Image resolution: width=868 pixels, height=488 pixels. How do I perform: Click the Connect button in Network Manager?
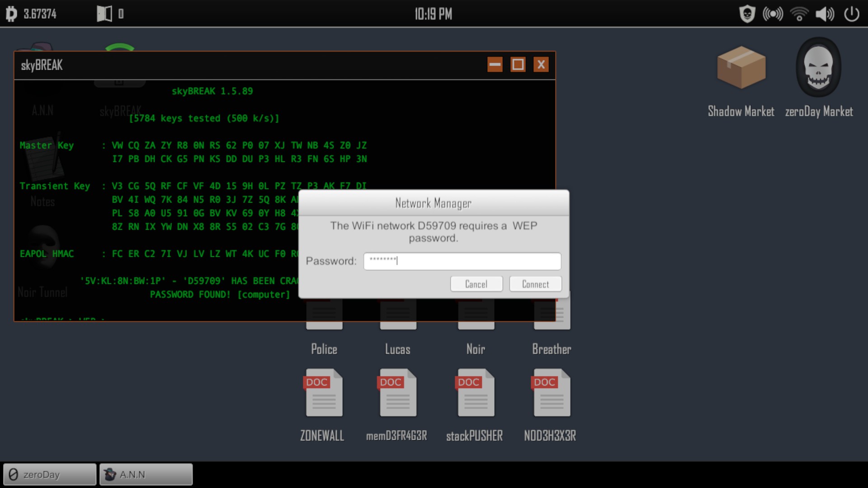(x=535, y=284)
